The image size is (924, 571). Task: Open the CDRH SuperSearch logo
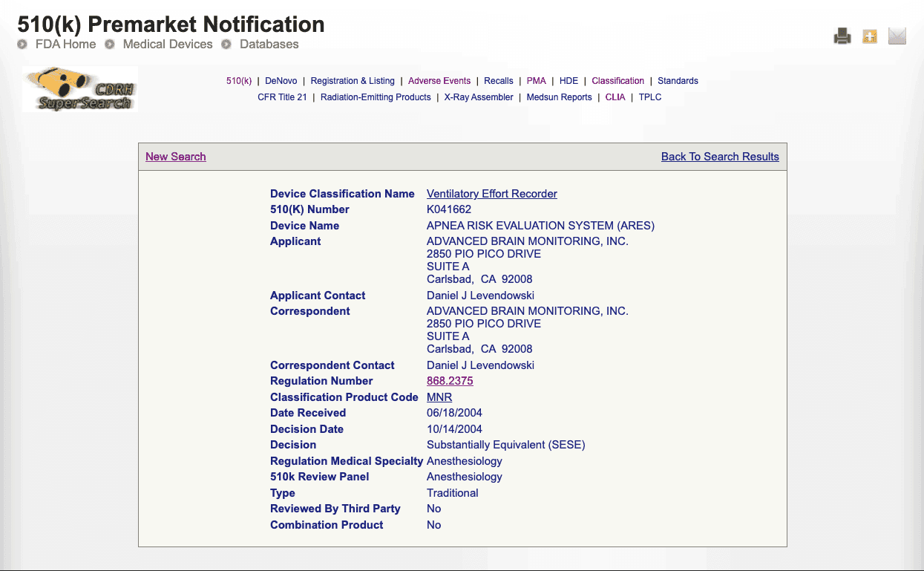click(x=80, y=89)
